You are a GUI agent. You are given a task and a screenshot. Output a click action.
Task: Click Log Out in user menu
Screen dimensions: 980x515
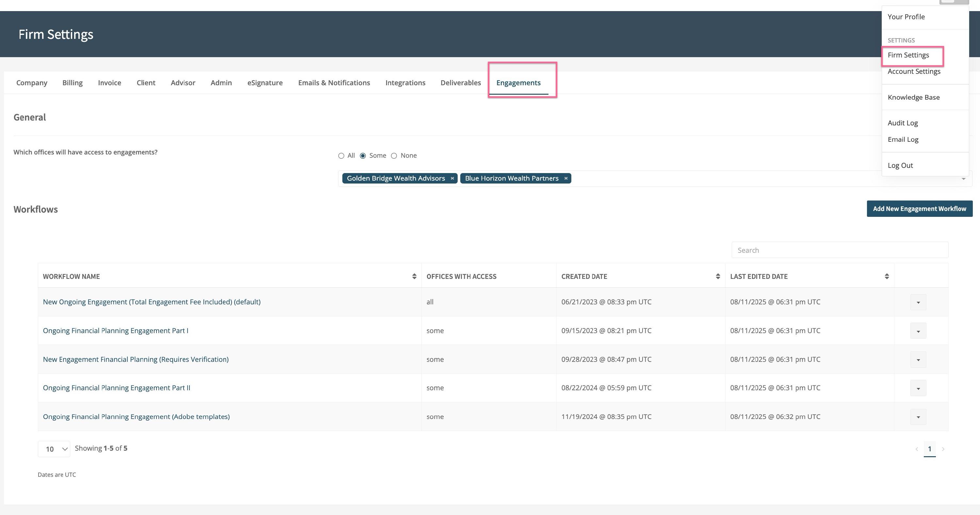[900, 166]
